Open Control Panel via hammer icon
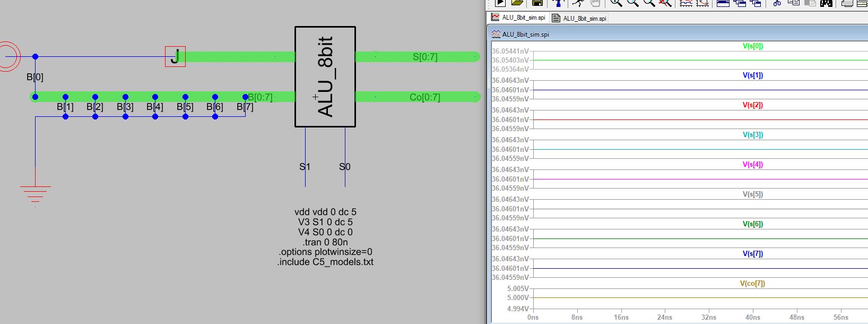 tap(557, 3)
